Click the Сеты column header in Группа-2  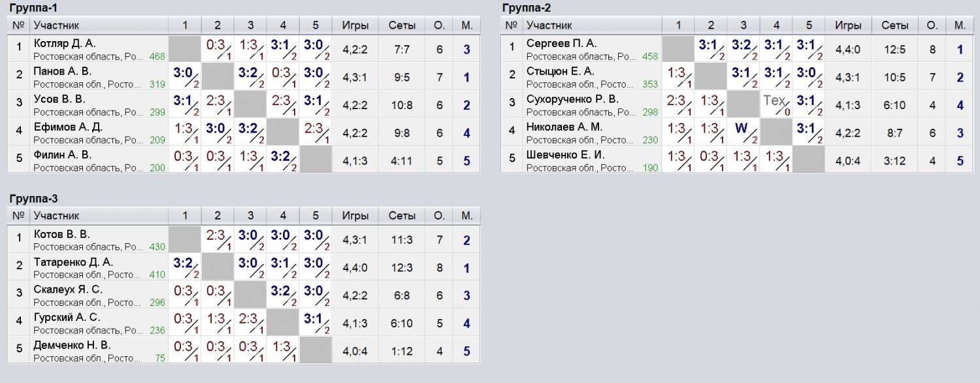click(894, 25)
